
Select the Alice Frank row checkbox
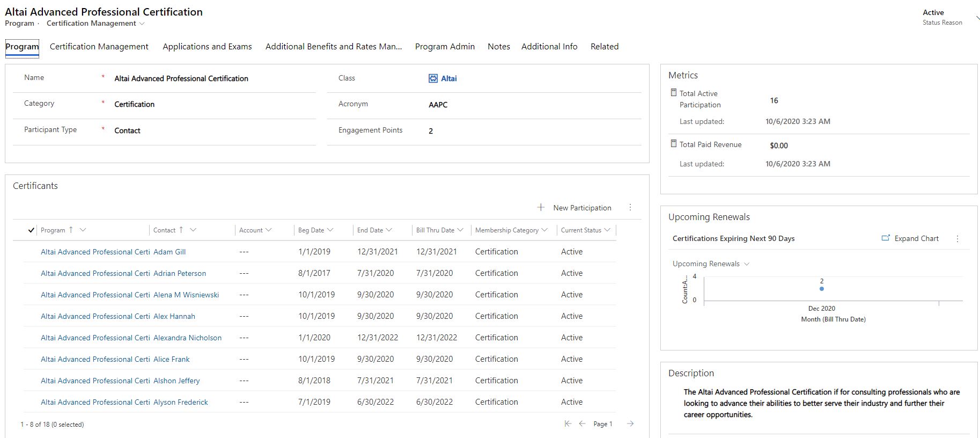(31, 359)
